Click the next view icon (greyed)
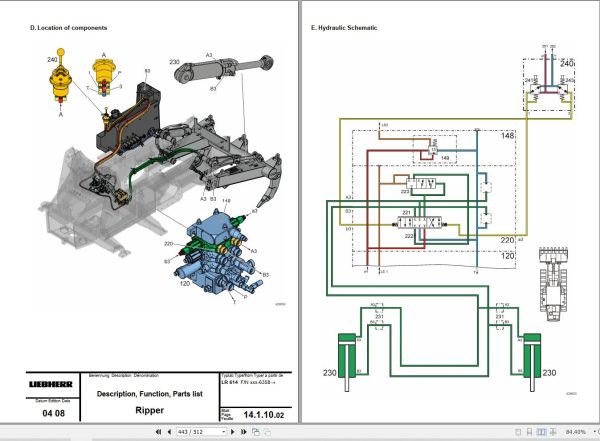 [267, 432]
